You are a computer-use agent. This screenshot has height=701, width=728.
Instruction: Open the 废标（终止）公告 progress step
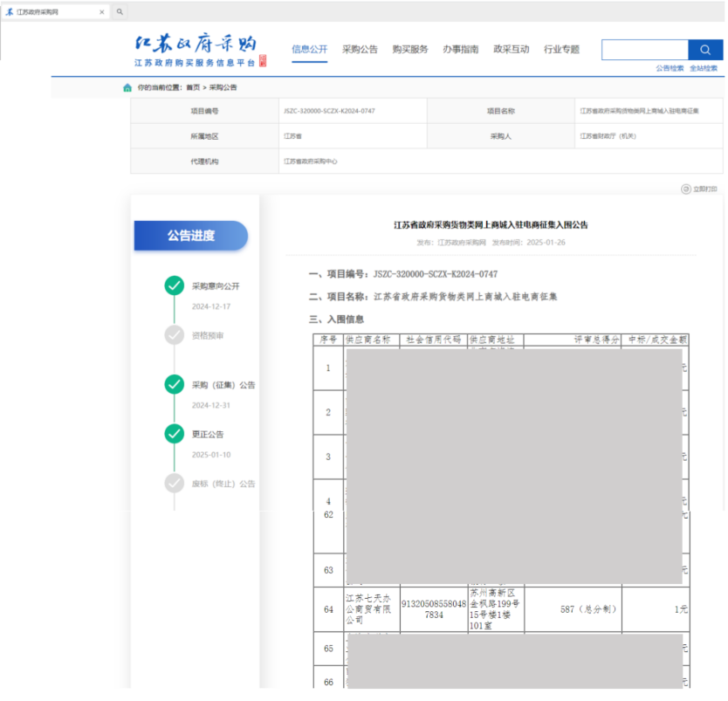[x=223, y=484]
